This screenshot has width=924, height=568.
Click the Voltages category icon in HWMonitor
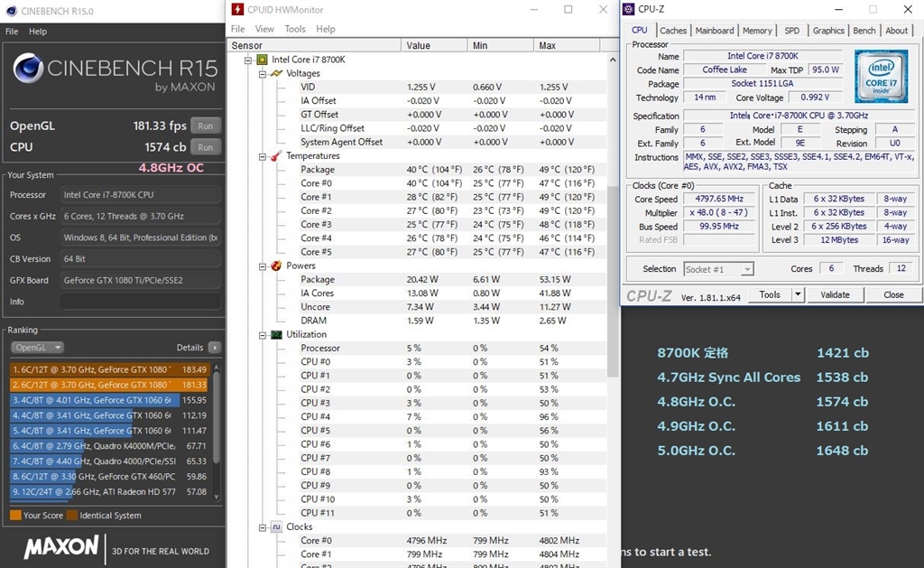[x=276, y=74]
